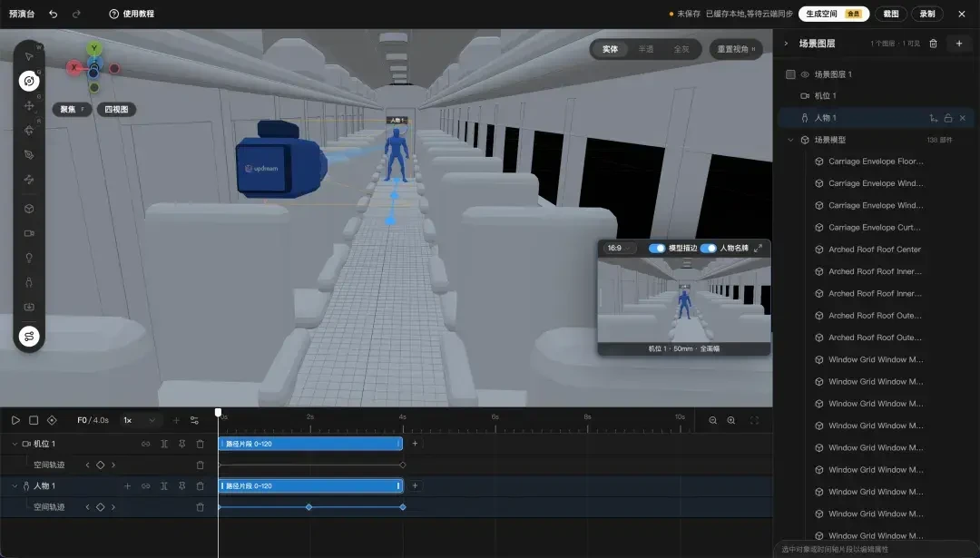Click the 截图 screenshot button
The height and width of the screenshot is (558, 980).
click(891, 14)
